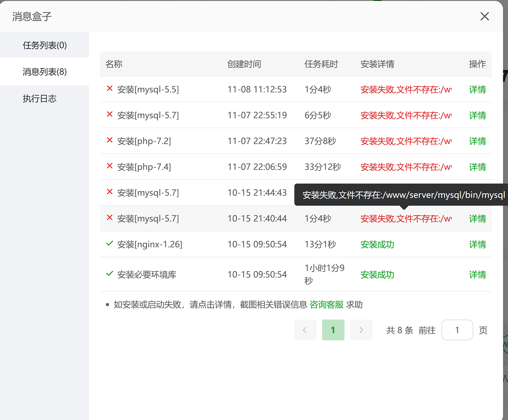Click the red error message for 安装[php-7.2]
Image resolution: width=508 pixels, height=420 pixels.
click(x=405, y=141)
